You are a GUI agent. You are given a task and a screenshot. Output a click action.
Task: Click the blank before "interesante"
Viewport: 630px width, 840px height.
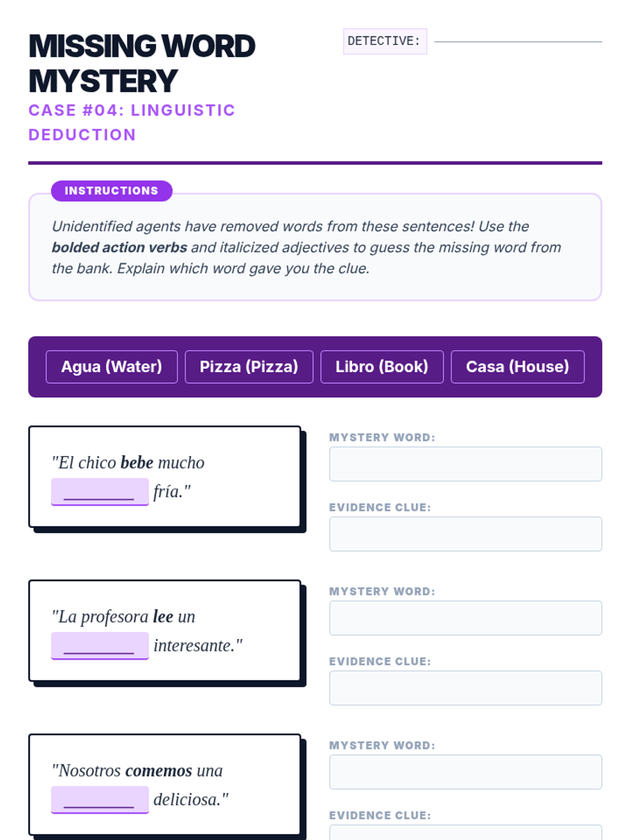(100, 646)
